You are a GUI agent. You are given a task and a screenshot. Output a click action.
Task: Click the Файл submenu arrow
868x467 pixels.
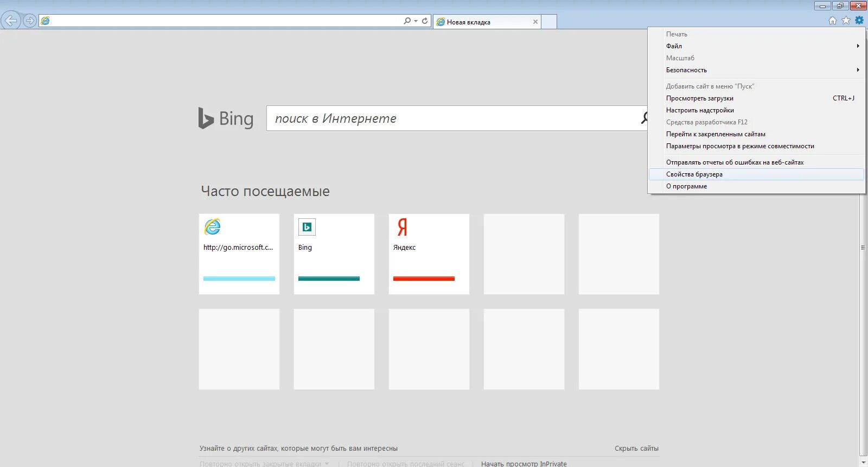coord(858,46)
